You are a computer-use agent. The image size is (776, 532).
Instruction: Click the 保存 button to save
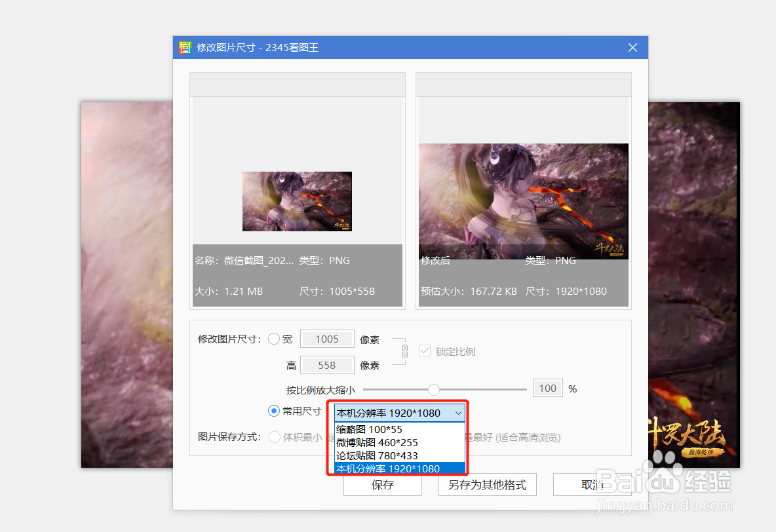click(x=382, y=484)
